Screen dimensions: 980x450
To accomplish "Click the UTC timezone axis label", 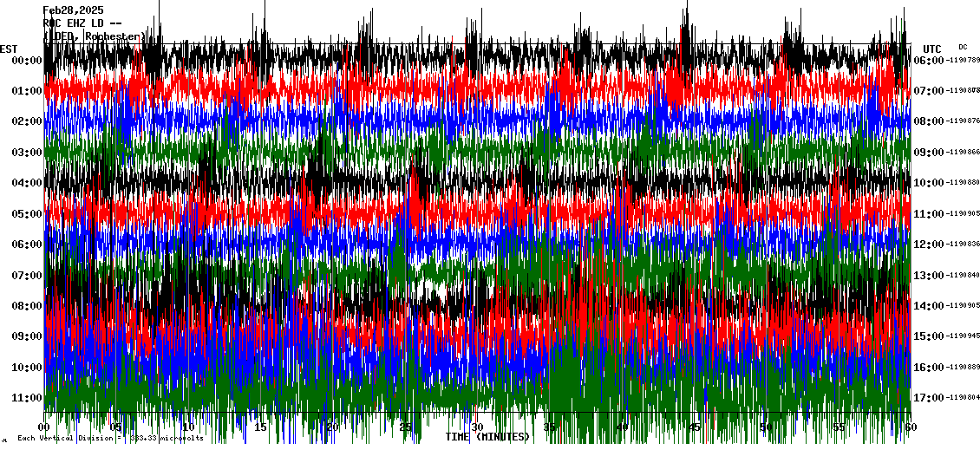I will (x=932, y=49).
